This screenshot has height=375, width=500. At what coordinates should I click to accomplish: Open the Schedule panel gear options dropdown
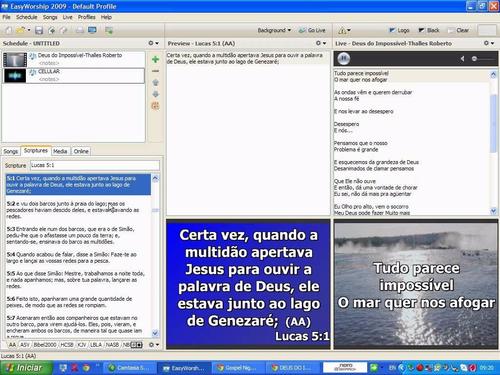point(153,43)
